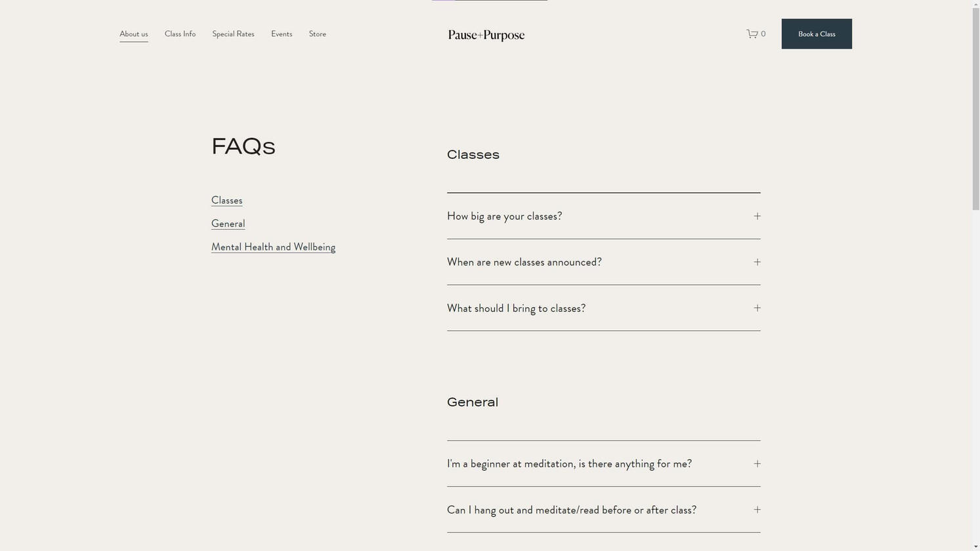Open the Store menu item
Image resolution: width=980 pixels, height=551 pixels.
[317, 33]
